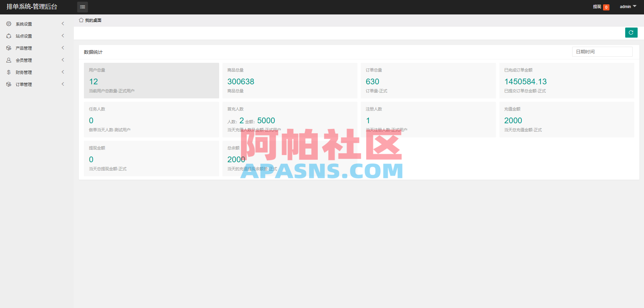Open the 系统设置 gear icon in sidebar
644x308 pixels.
pos(8,24)
